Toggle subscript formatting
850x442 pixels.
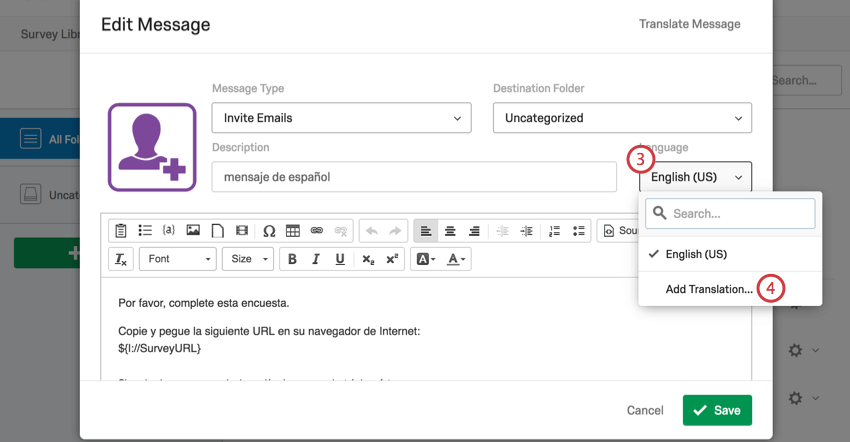coord(368,259)
